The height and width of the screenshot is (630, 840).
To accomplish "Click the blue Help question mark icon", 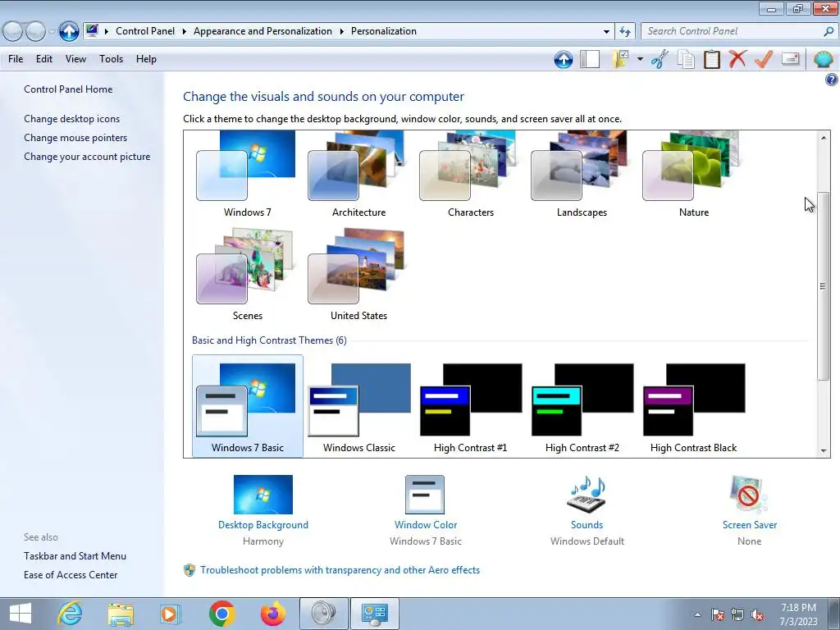I will click(831, 80).
